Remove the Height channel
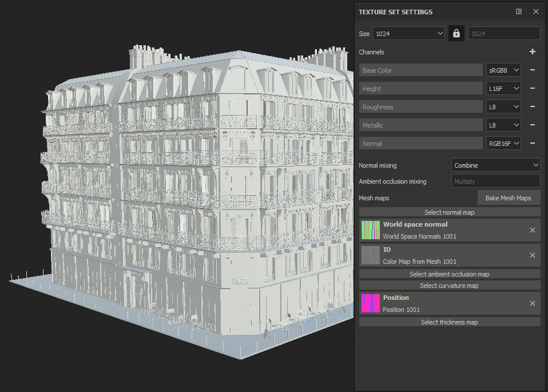548x392 pixels. [533, 89]
